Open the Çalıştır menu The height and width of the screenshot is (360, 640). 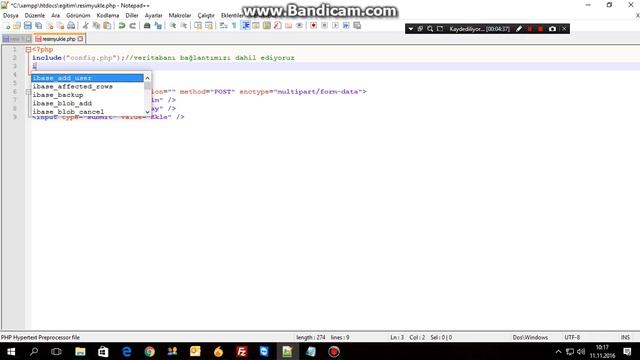click(x=206, y=15)
